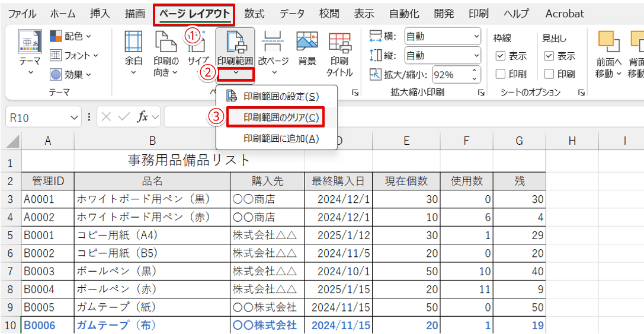Click the 管理ID header cell
The height and width of the screenshot is (334, 644).
point(47,180)
